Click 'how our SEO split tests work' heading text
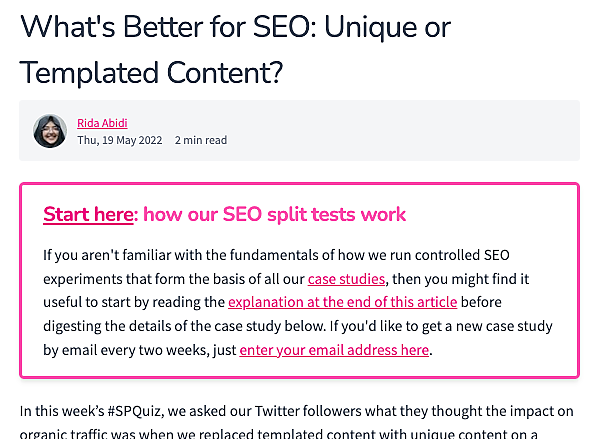The height and width of the screenshot is (439, 600). click(x=275, y=214)
